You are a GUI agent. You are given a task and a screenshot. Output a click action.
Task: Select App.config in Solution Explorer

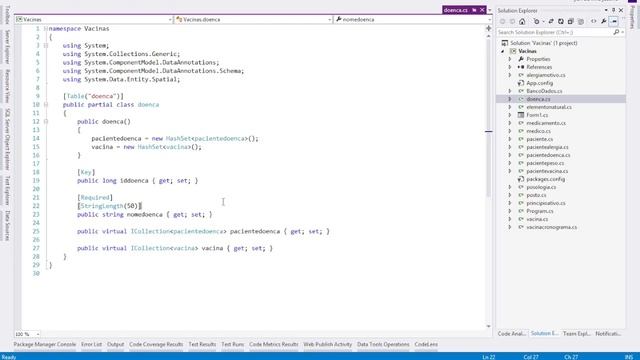[540, 83]
